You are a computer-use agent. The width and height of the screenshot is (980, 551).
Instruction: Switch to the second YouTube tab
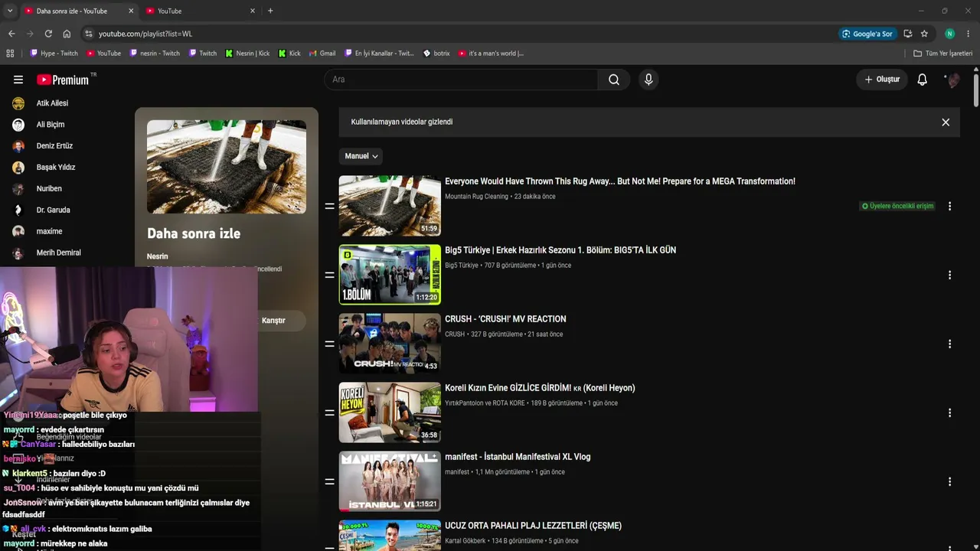[200, 11]
